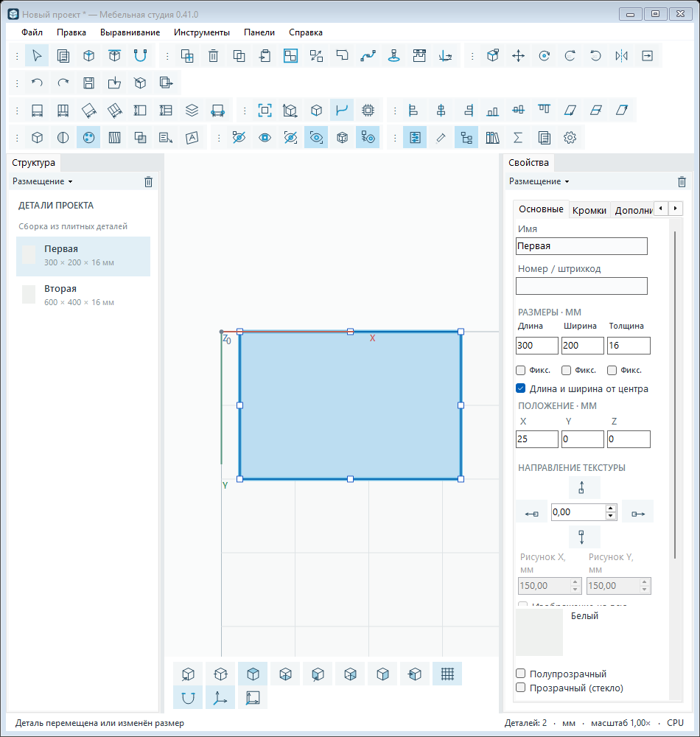Click the trash delete icon in the top toolbar
Image resolution: width=700 pixels, height=737 pixels.
pyautogui.click(x=213, y=55)
